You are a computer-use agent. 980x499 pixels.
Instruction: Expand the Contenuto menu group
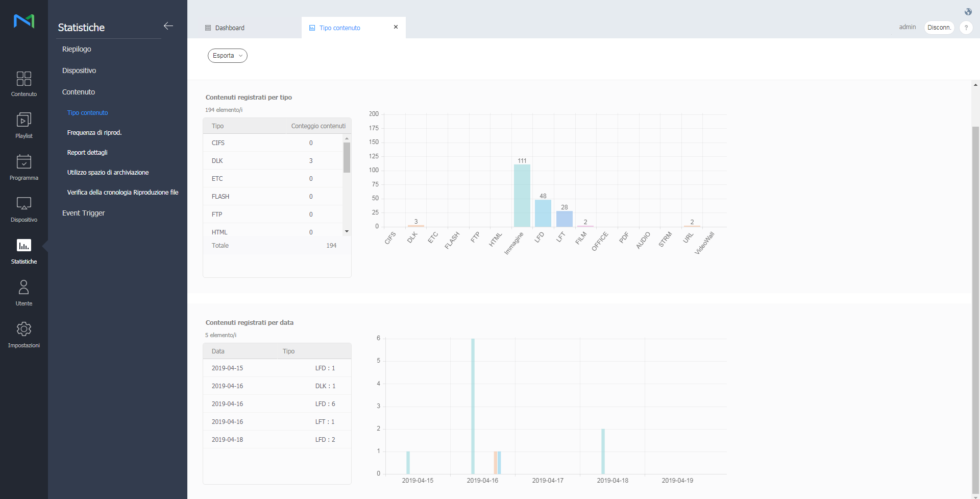pos(79,92)
